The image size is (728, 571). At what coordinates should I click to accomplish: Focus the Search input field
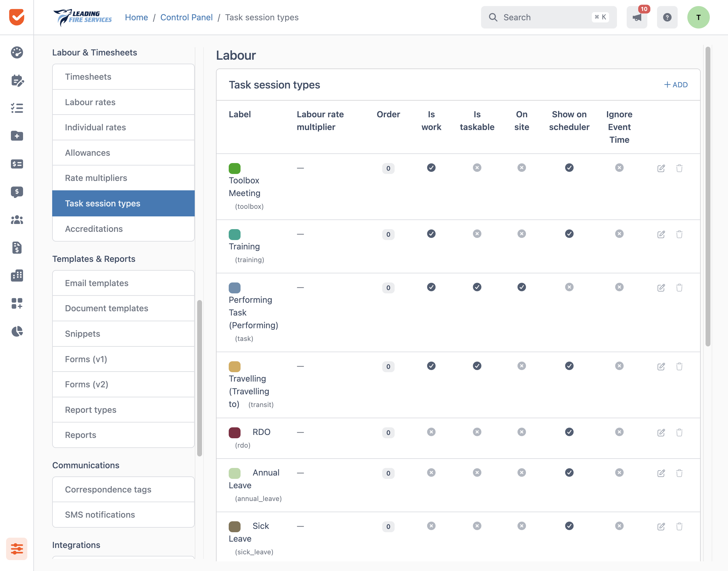point(549,17)
